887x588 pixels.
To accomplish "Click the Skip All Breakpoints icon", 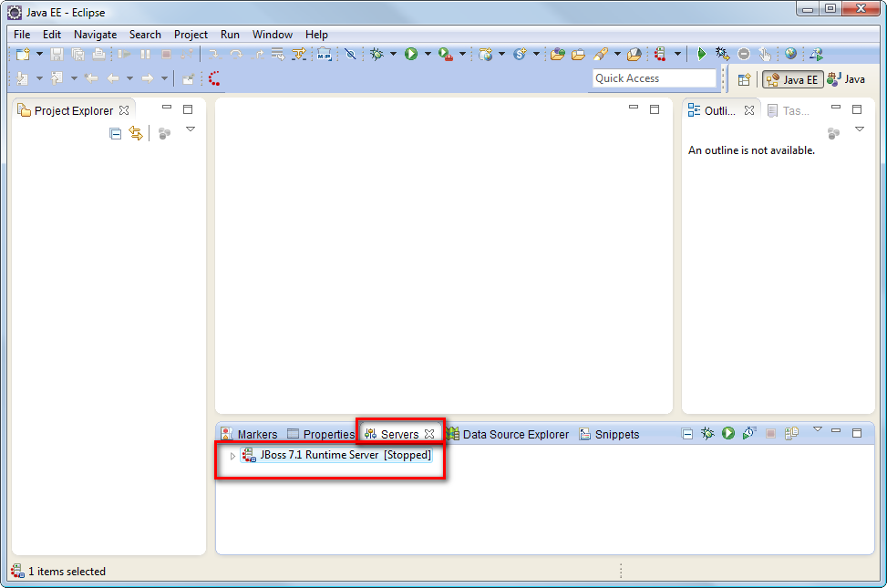I will point(350,55).
